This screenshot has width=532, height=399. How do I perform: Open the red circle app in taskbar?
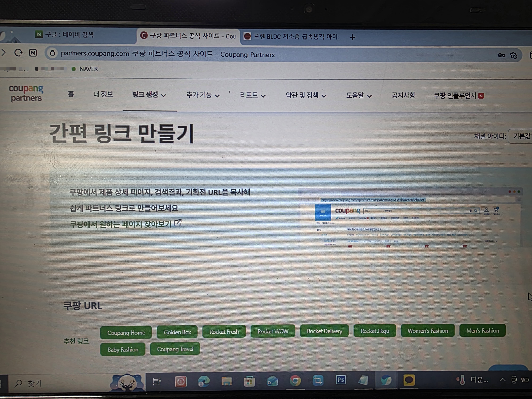tap(181, 382)
